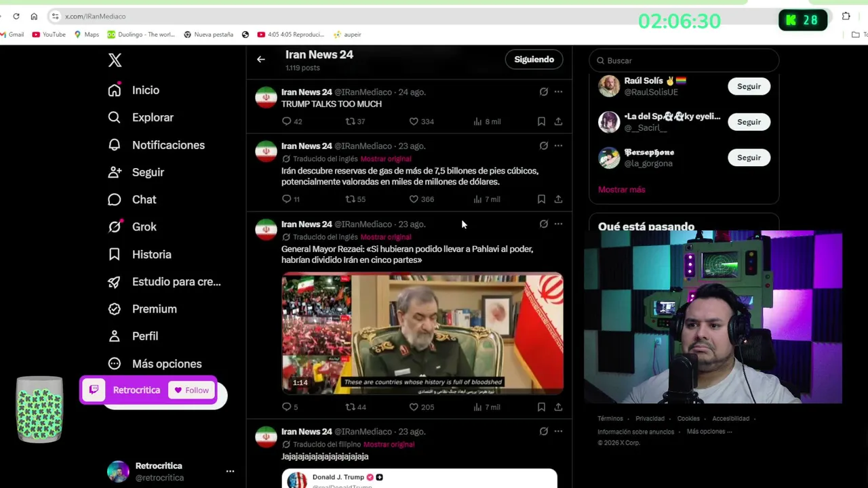Open the Maps bookmark
Image resolution: width=868 pixels, height=488 pixels.
86,35
